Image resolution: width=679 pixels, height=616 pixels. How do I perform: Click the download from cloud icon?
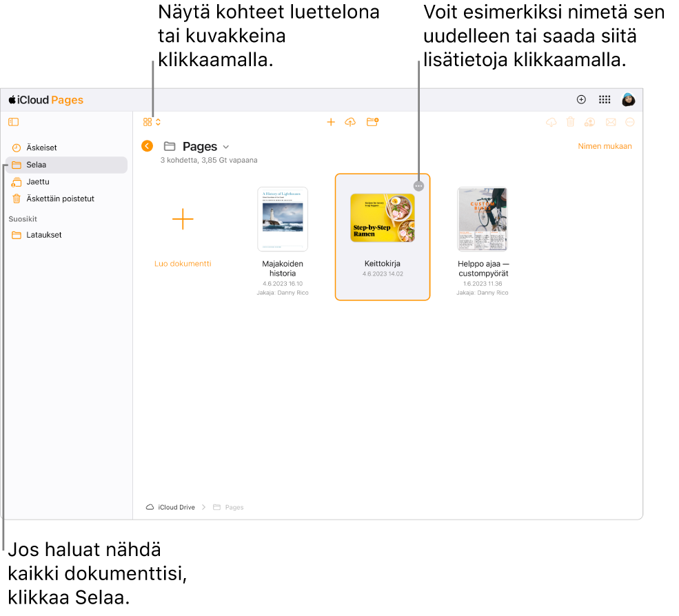tap(551, 122)
